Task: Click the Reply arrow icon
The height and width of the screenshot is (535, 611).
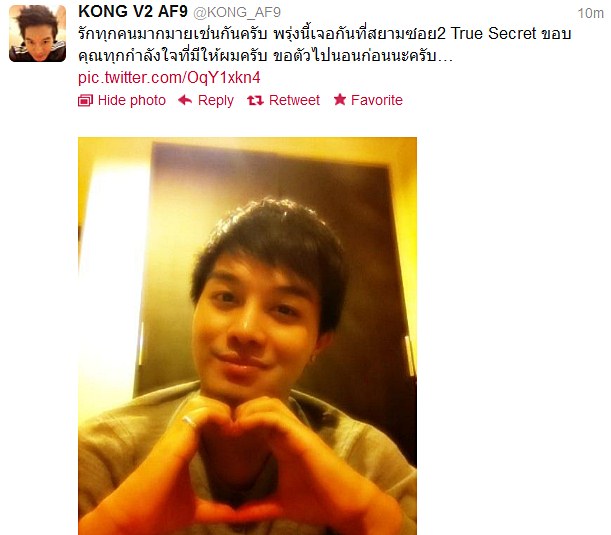Action: [185, 100]
